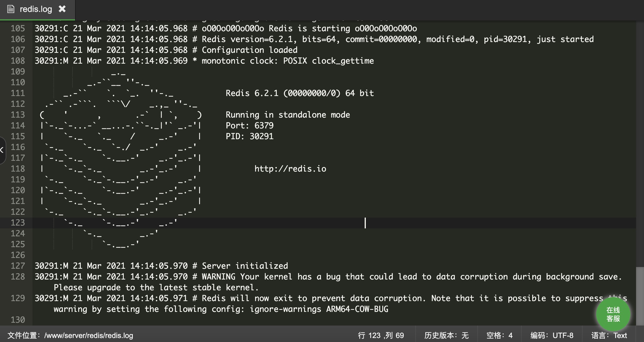Click line number 130 in gutter
The height and width of the screenshot is (342, 644).
click(18, 320)
